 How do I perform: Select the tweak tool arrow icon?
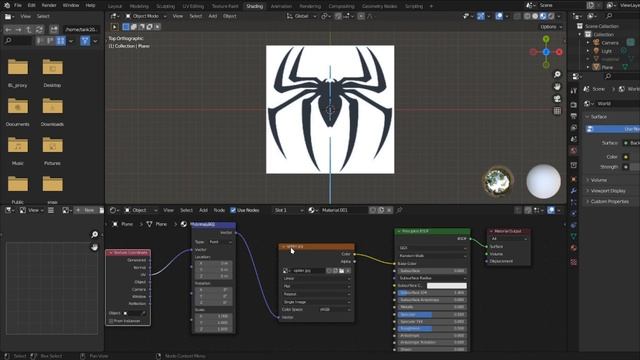(x=114, y=27)
